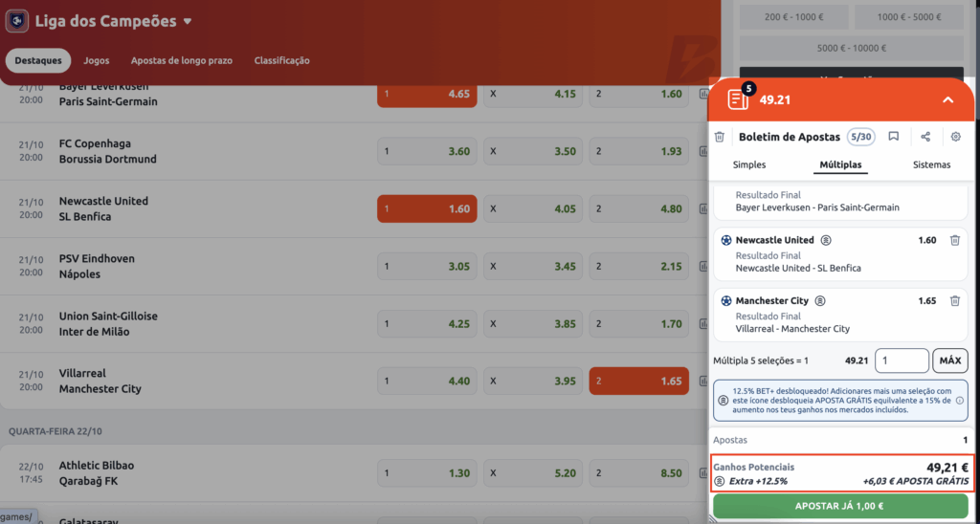
Task: Open Liga dos Campeões competition dropdown
Action: coord(188,21)
